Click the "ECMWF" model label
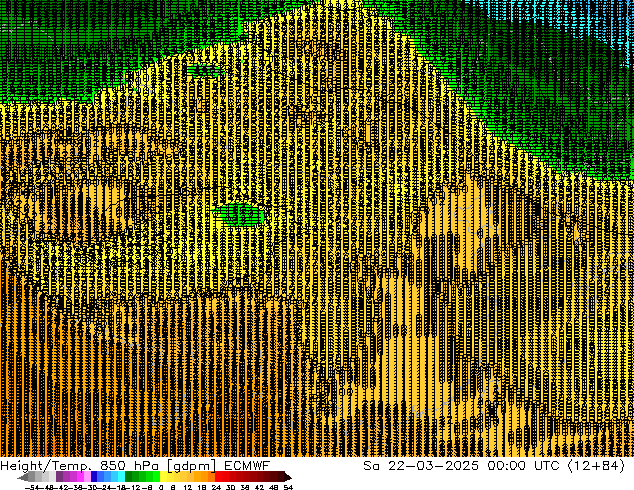634x490 pixels. (247, 465)
